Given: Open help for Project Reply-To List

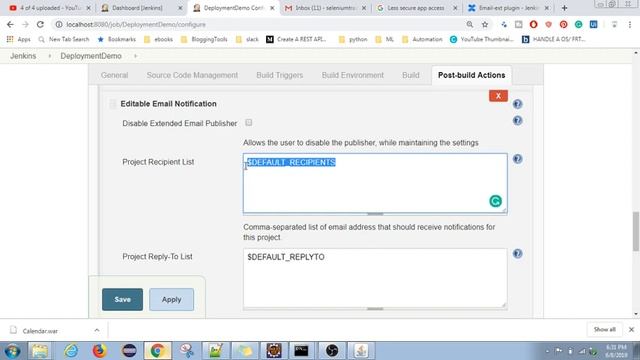Looking at the screenshot, I should (517, 253).
